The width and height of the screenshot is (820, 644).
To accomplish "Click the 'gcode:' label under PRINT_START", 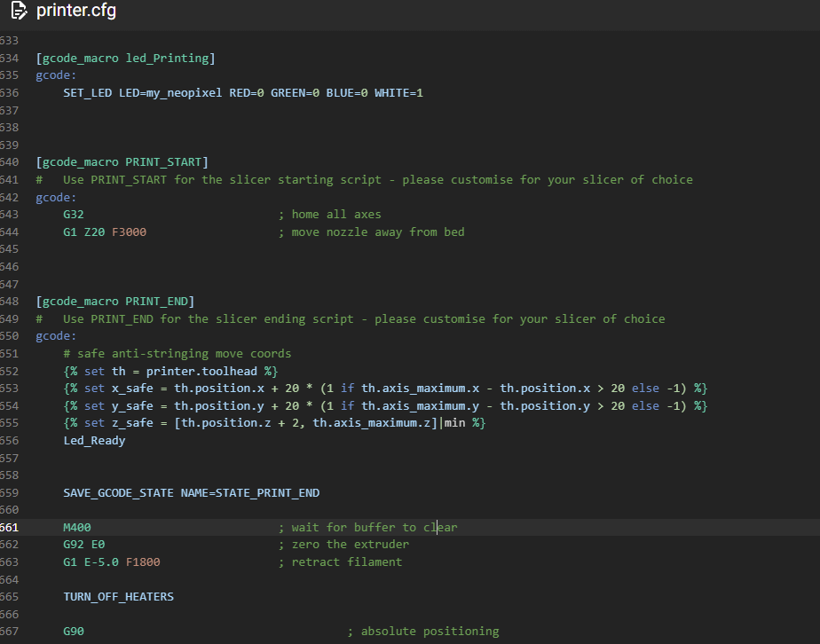I will tap(56, 198).
